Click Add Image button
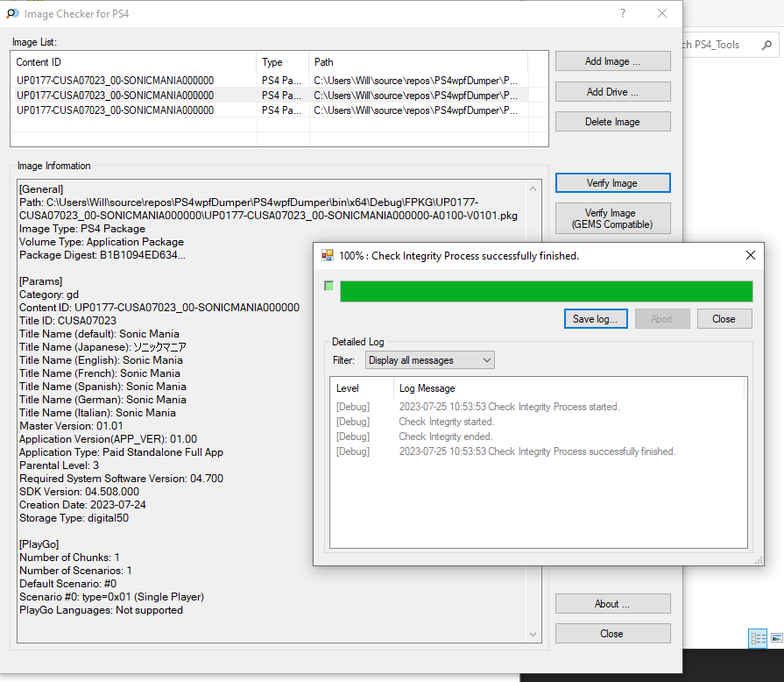Screen dimensions: 784x682 [x=612, y=61]
